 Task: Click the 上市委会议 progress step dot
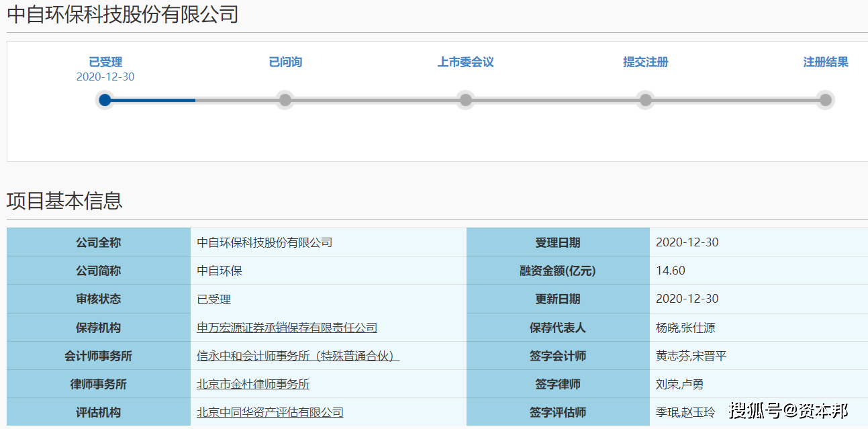[x=465, y=100]
